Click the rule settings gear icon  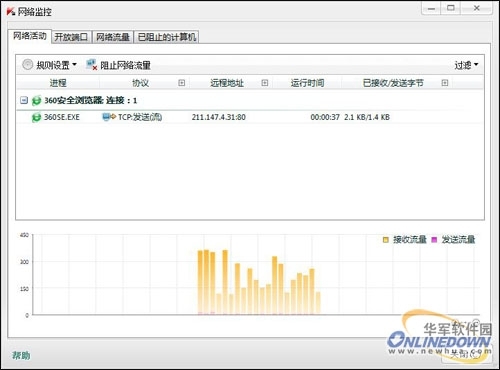tap(27, 64)
